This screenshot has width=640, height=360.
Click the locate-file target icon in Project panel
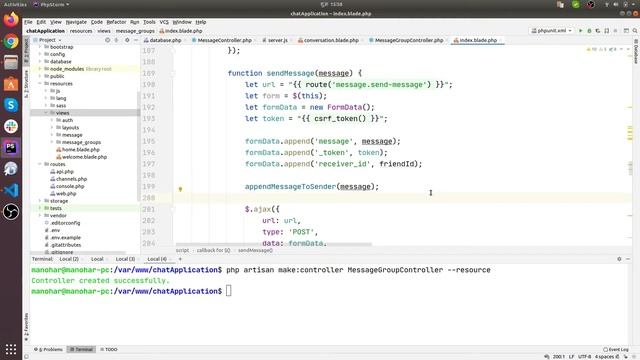107,40
